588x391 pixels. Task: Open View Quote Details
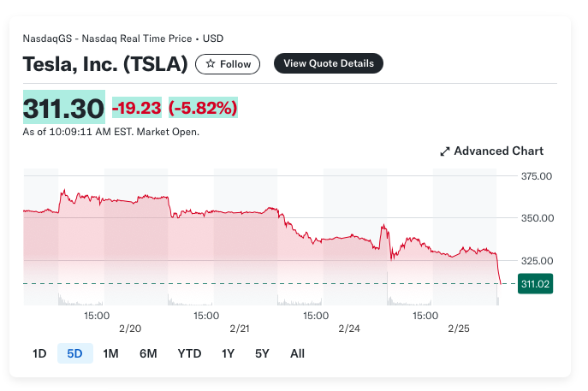(x=329, y=63)
